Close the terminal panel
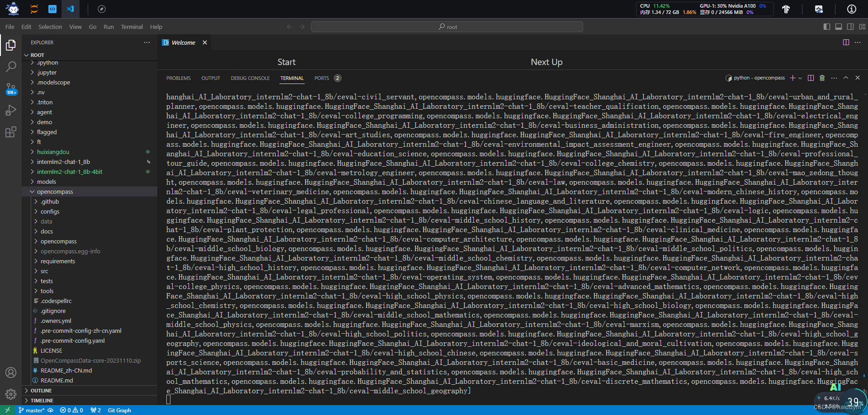Screen dimensions: 868x415 click(858, 78)
